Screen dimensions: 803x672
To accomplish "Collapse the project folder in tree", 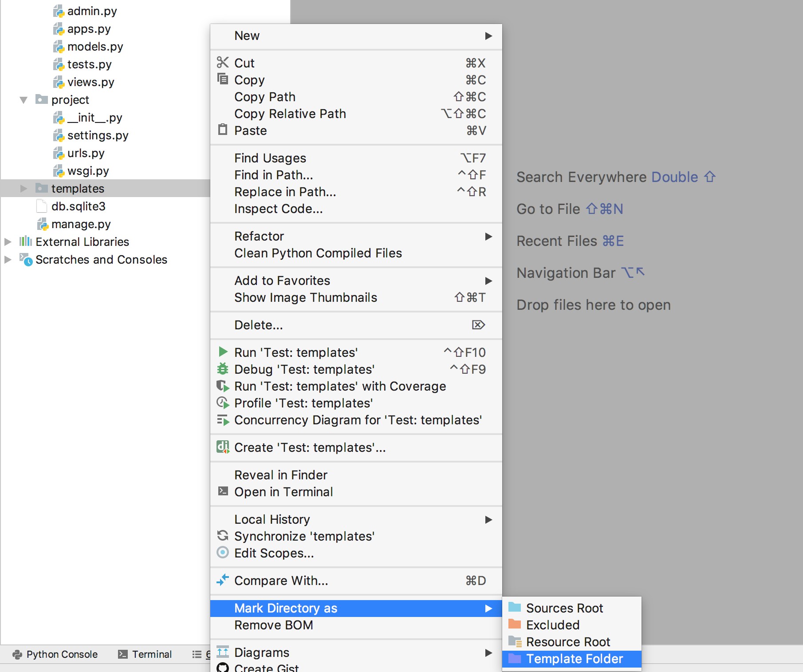I will [x=24, y=100].
